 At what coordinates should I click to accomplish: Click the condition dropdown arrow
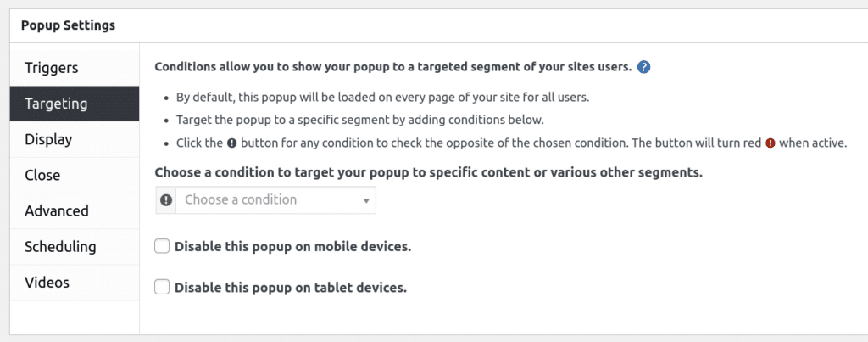[366, 200]
